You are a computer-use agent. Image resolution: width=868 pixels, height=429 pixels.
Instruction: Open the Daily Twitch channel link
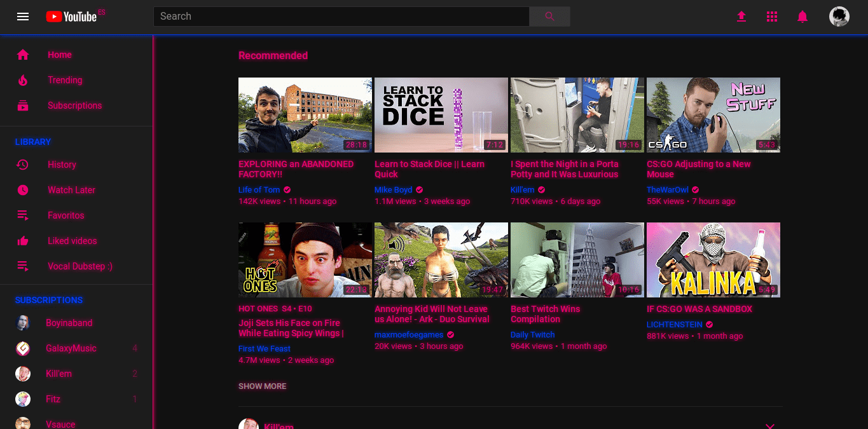532,335
